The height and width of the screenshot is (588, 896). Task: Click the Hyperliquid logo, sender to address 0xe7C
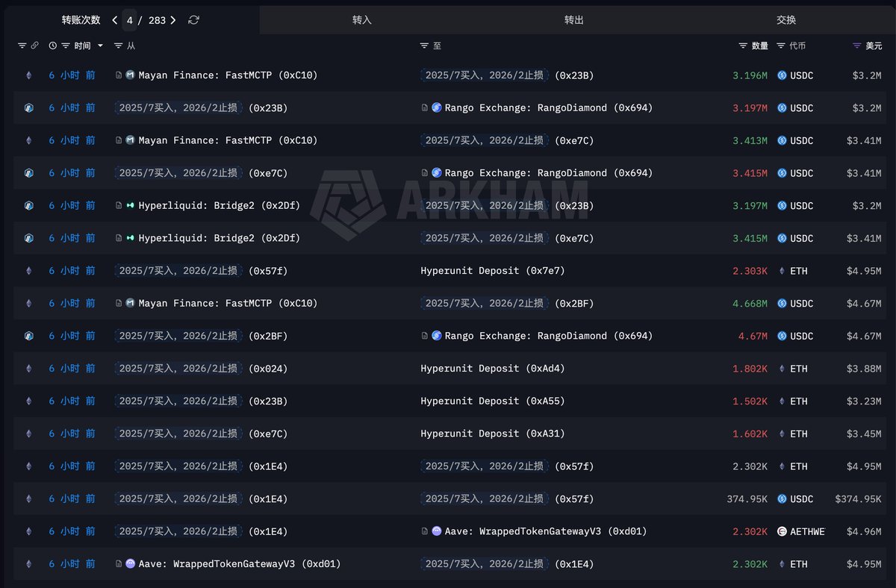[x=130, y=238]
